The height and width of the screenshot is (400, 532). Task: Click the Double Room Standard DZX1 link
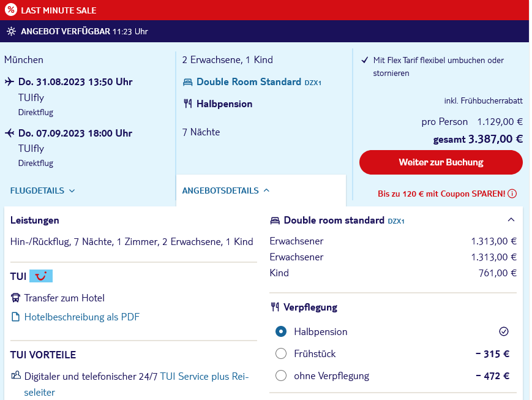[x=259, y=82]
